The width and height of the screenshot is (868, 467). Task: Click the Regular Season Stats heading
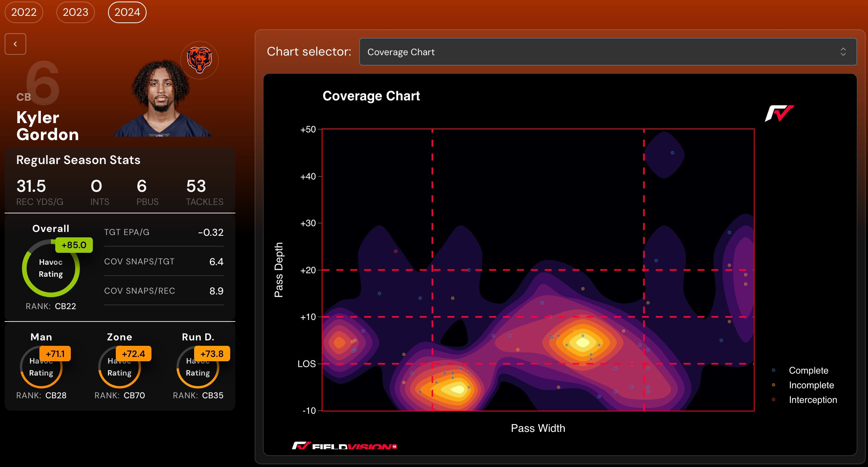click(78, 160)
